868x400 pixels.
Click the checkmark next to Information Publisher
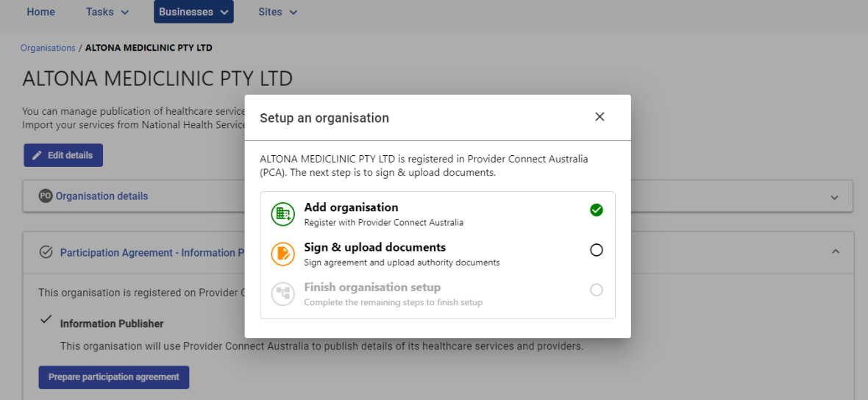point(46,320)
